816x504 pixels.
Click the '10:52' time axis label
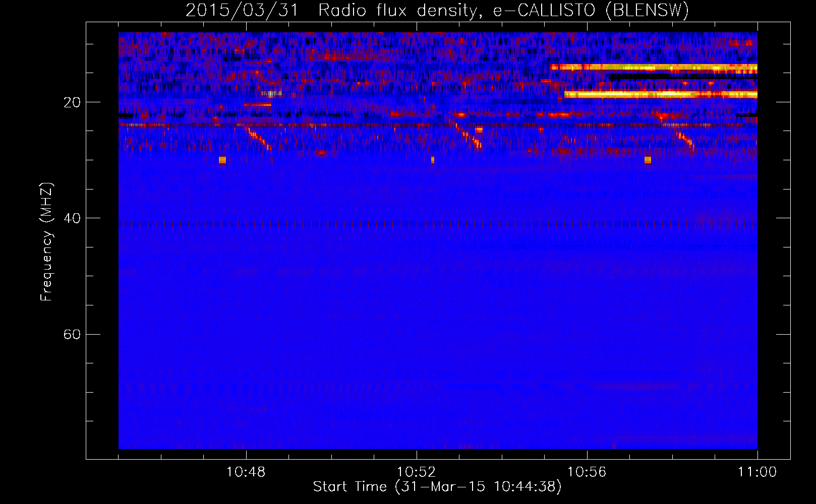pyautogui.click(x=417, y=472)
